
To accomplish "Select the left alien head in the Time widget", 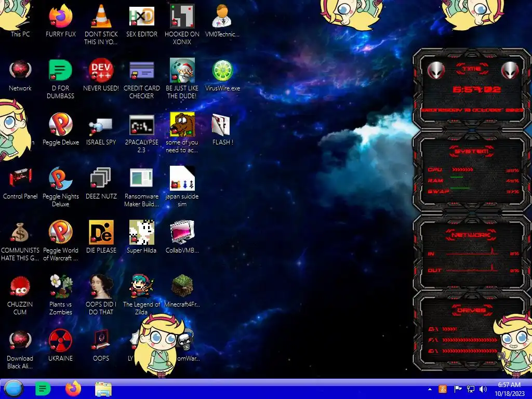I will coord(436,70).
